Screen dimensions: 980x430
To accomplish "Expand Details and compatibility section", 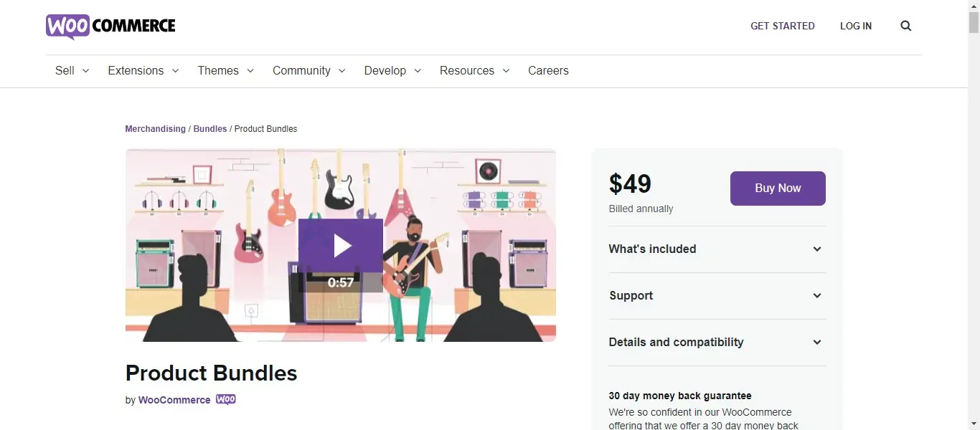I will click(717, 343).
